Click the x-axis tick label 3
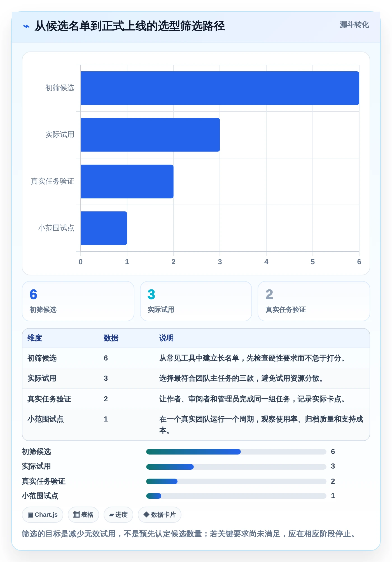The height and width of the screenshot is (562, 392). 220,262
